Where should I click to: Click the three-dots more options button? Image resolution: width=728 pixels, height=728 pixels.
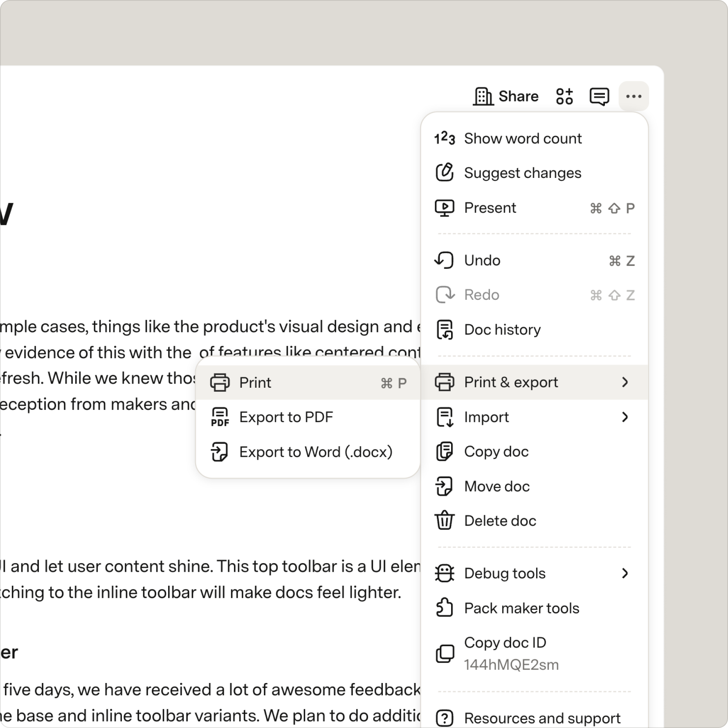pyautogui.click(x=634, y=97)
